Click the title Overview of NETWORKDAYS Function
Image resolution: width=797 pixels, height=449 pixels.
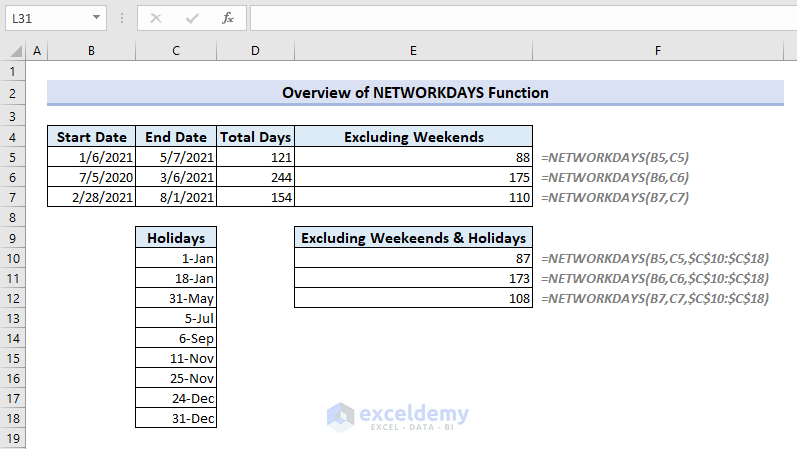415,92
